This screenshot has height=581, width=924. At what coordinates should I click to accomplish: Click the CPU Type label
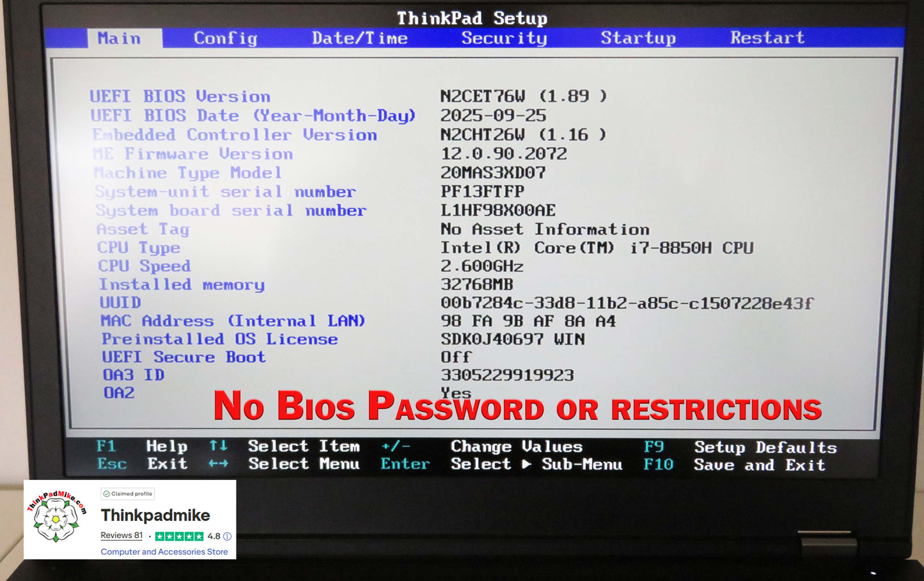pos(139,248)
